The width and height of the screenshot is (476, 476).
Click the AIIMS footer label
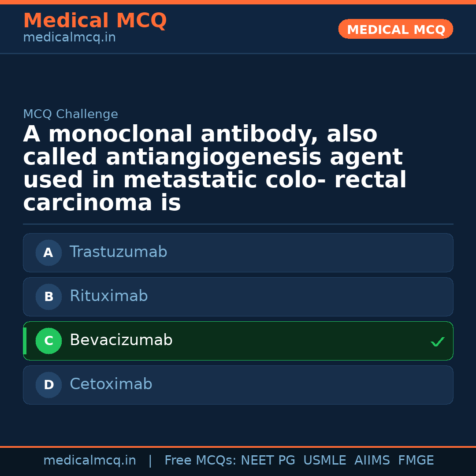(x=372, y=461)
